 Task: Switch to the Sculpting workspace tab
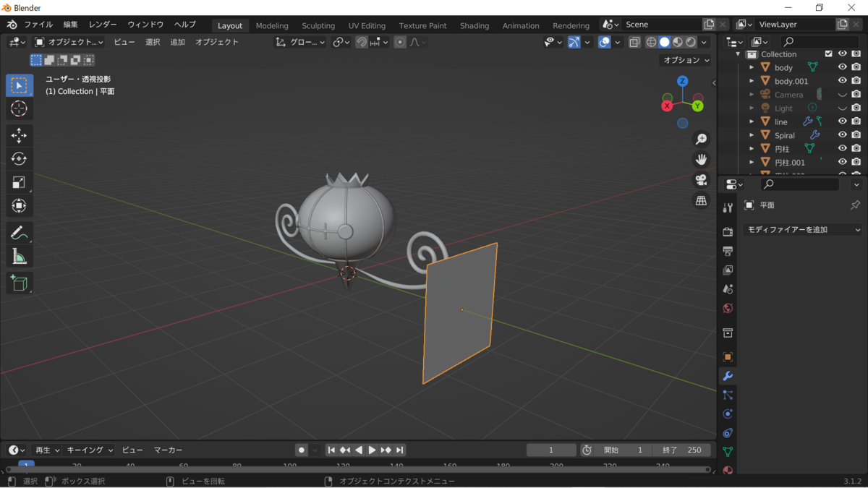pyautogui.click(x=318, y=25)
